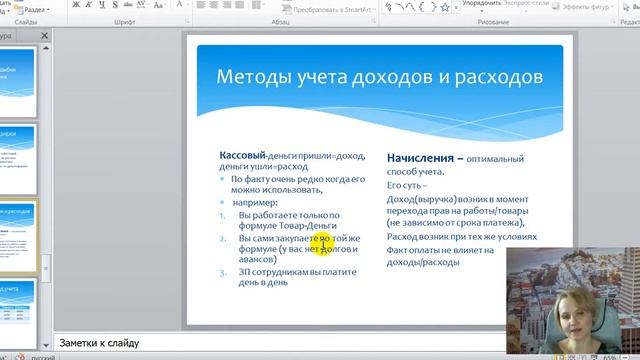Click text ЗП сотрудникам вы платите
Image resolution: width=640 pixels, height=360 pixels.
click(298, 272)
